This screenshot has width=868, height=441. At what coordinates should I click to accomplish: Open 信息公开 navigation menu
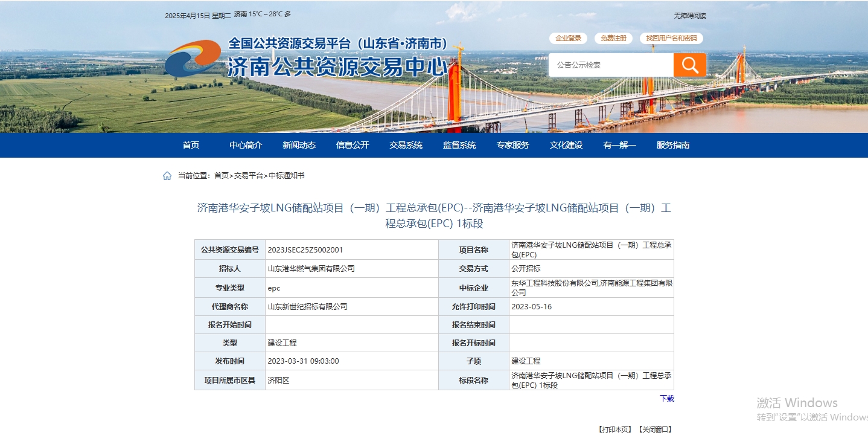click(x=353, y=145)
